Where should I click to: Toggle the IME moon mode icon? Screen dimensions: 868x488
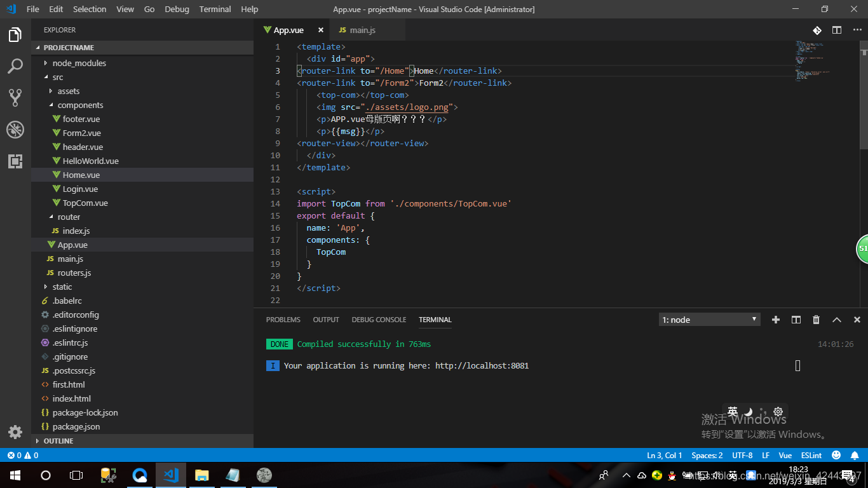pyautogui.click(x=749, y=412)
